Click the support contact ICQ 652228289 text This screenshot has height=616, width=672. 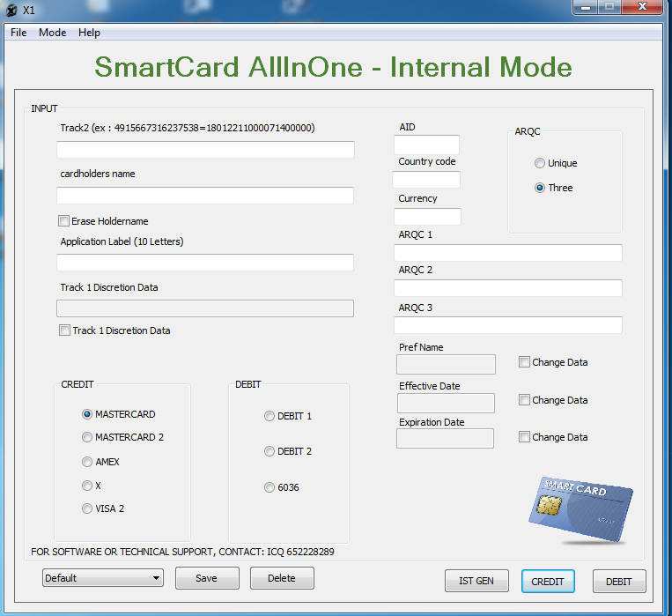182,552
